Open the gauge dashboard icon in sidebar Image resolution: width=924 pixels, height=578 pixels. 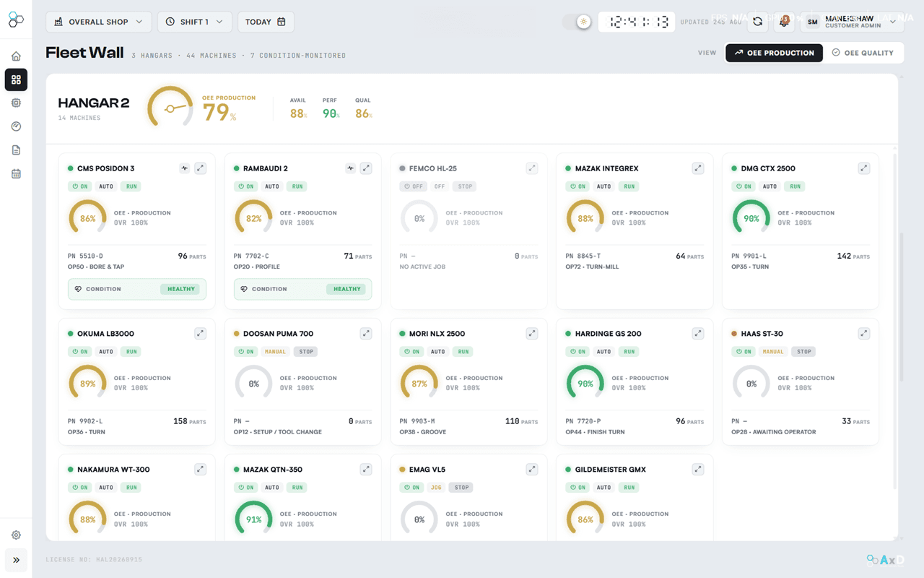click(16, 126)
